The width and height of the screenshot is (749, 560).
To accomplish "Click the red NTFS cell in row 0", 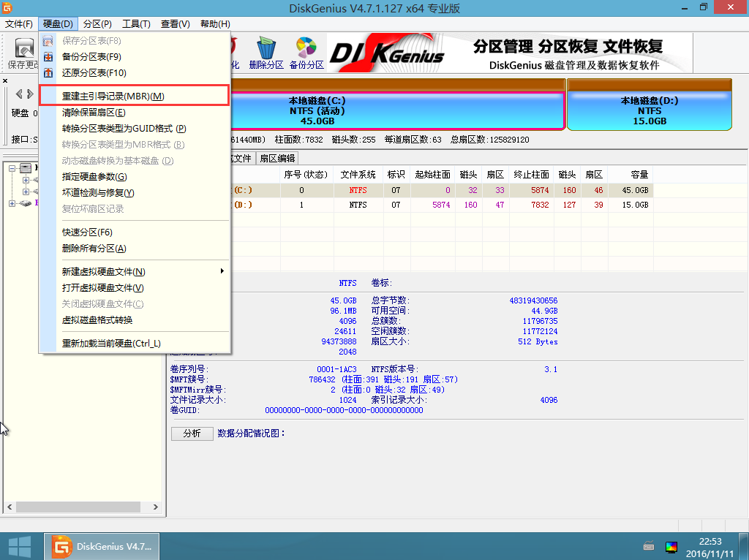I will [x=358, y=190].
